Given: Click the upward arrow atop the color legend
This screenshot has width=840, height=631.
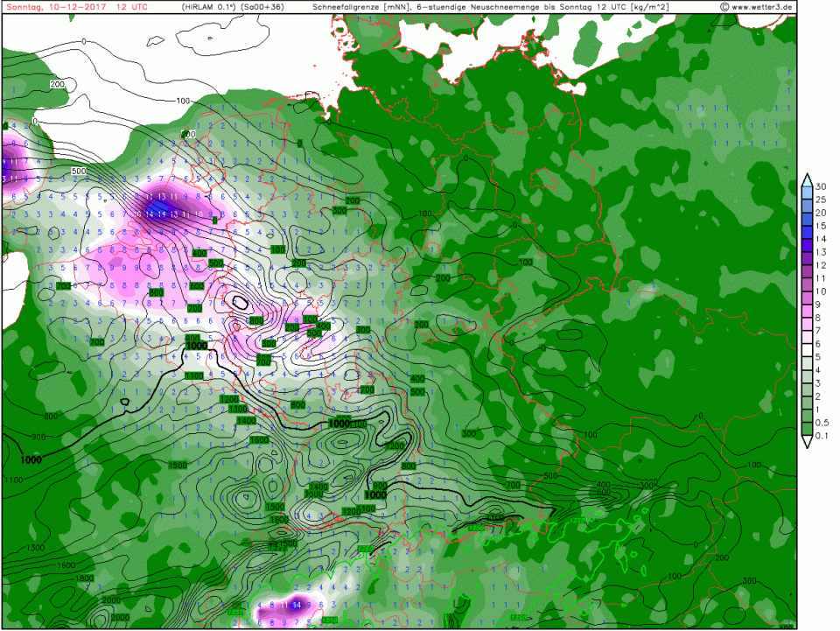Looking at the screenshot, I should point(807,179).
